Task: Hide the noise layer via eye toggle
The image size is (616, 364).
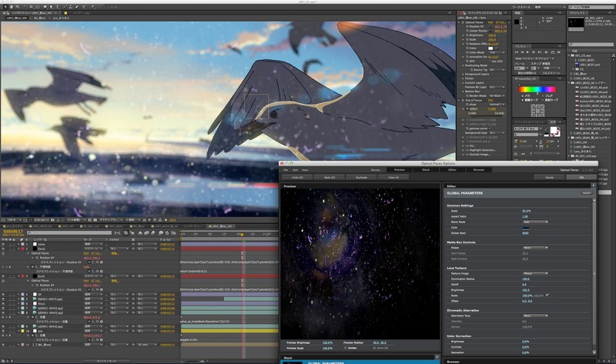Action: [3, 244]
